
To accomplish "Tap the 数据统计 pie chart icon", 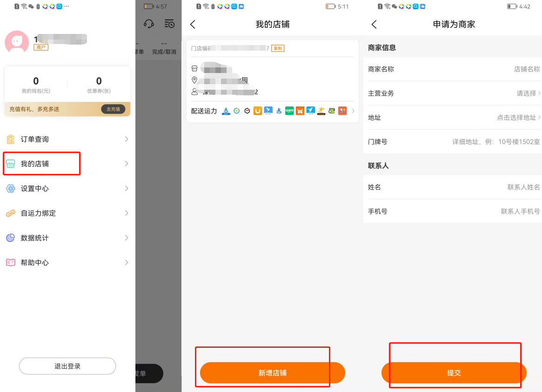I will tap(10, 238).
